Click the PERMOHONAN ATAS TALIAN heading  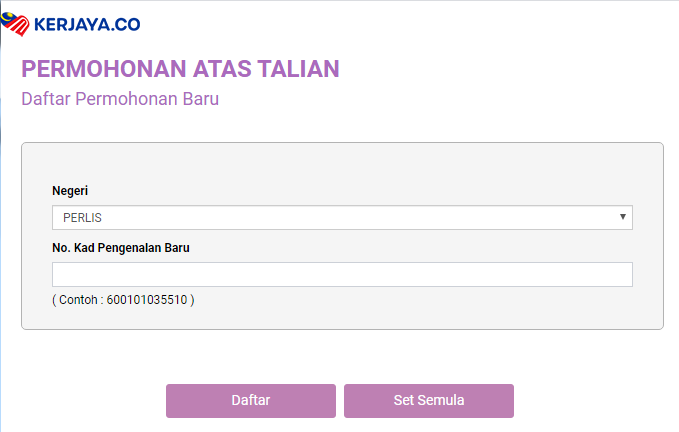coord(180,69)
